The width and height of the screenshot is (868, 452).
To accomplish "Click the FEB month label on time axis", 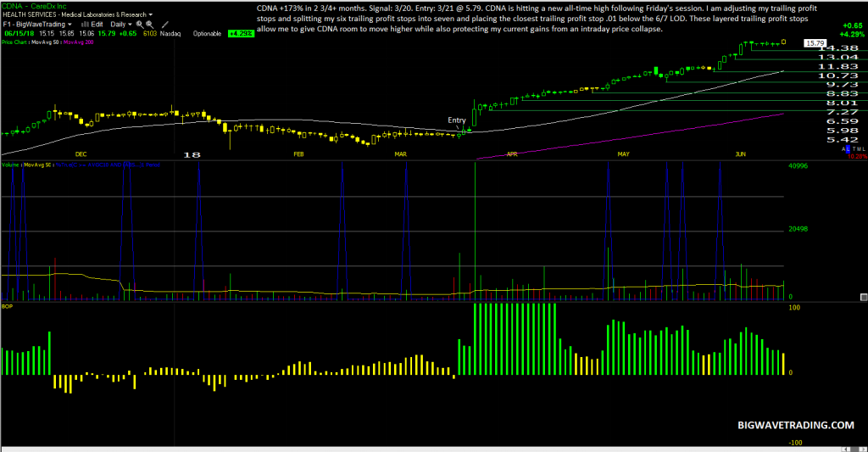I will point(298,154).
